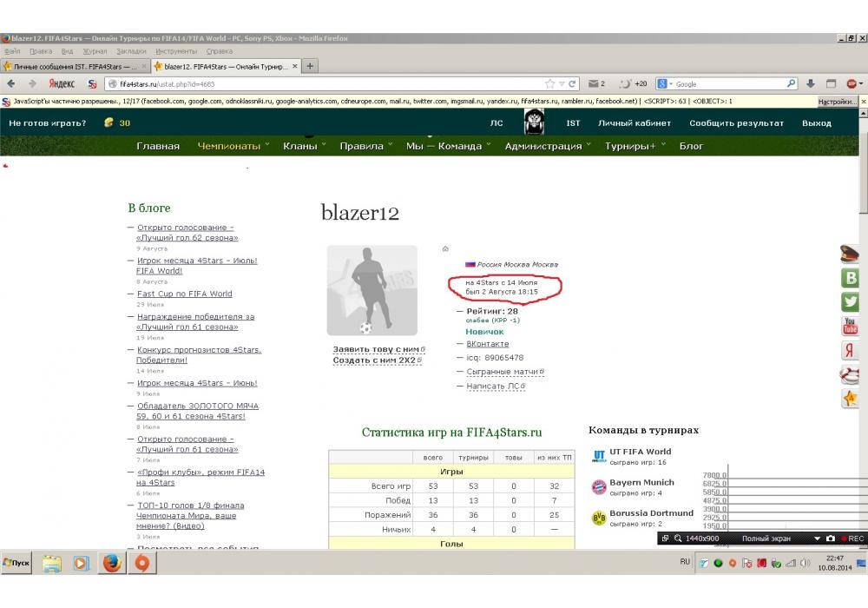Expand the Кланы navigation dropdown
Viewport: 868px width, 608px height.
tap(304, 146)
